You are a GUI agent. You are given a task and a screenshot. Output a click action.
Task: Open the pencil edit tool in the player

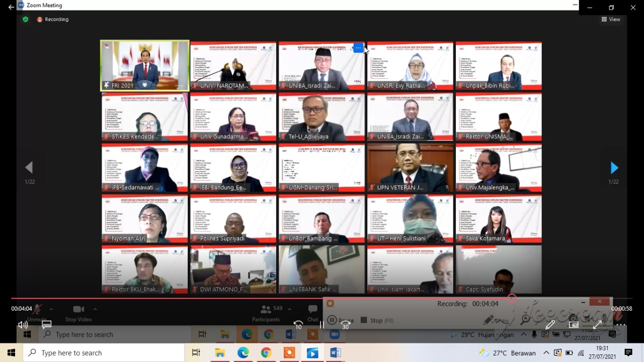pyautogui.click(x=550, y=325)
